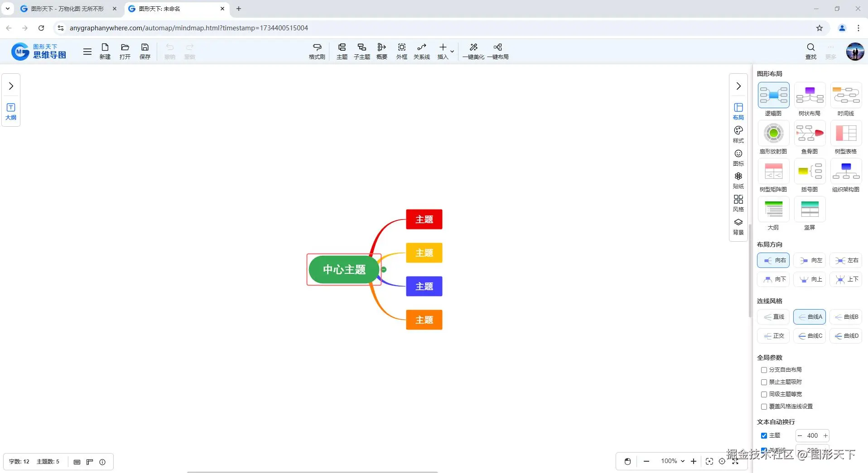Switch to the 图标 icons tab

(738, 158)
